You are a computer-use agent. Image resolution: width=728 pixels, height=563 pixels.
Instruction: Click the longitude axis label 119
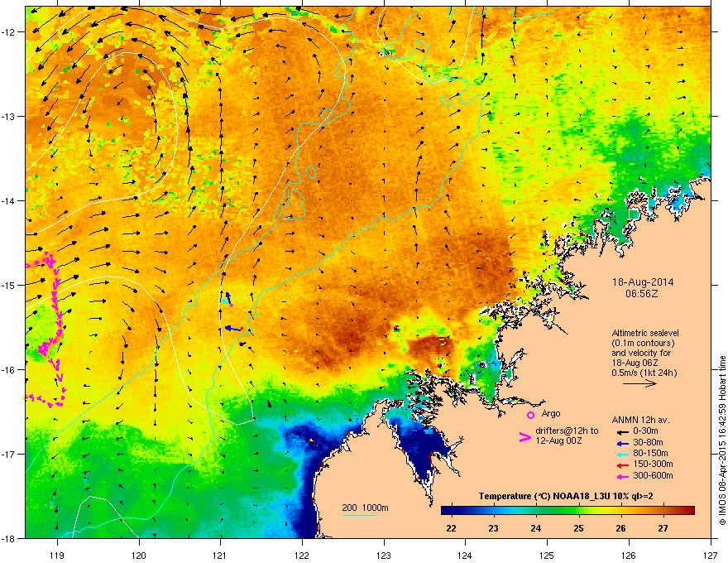pyautogui.click(x=57, y=555)
